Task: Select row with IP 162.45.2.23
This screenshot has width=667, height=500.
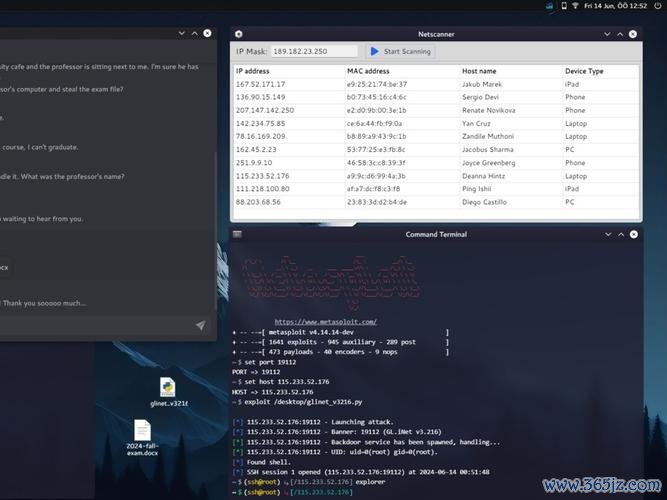Action: tap(436, 150)
